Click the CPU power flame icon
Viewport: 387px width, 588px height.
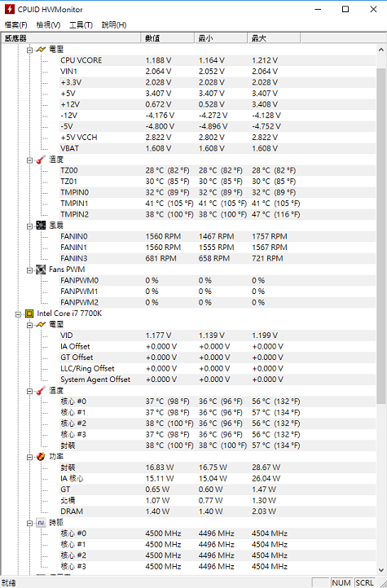pyautogui.click(x=41, y=457)
